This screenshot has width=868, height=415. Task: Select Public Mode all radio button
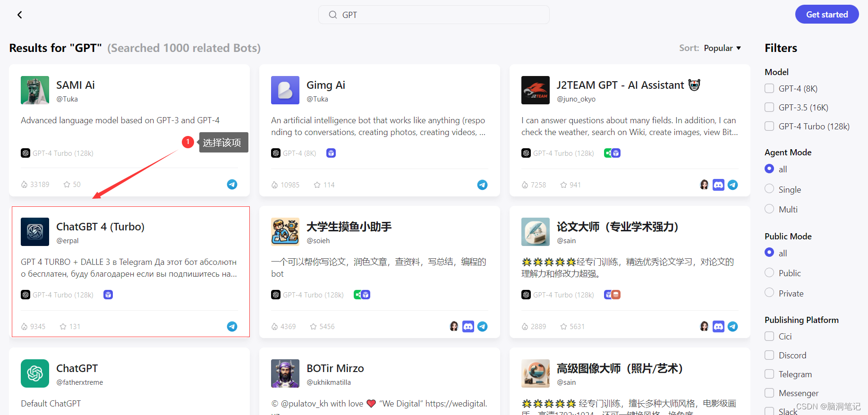pos(769,253)
